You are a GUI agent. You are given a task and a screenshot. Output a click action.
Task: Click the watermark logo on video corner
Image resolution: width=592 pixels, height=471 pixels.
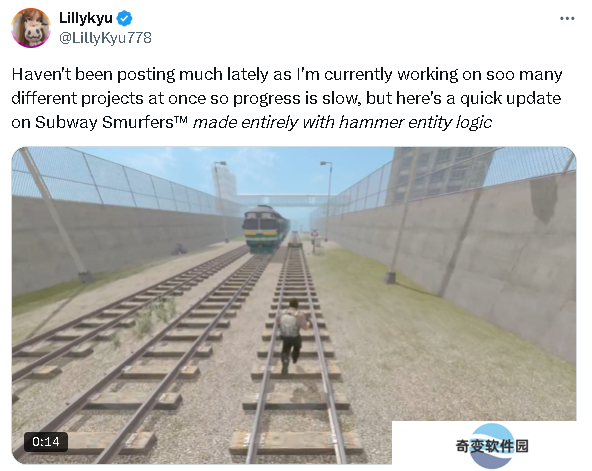click(492, 446)
